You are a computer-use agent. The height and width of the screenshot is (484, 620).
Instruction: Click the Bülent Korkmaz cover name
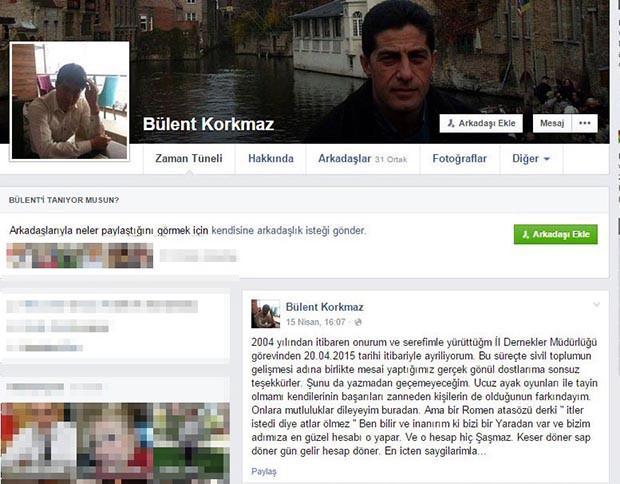coord(208,124)
